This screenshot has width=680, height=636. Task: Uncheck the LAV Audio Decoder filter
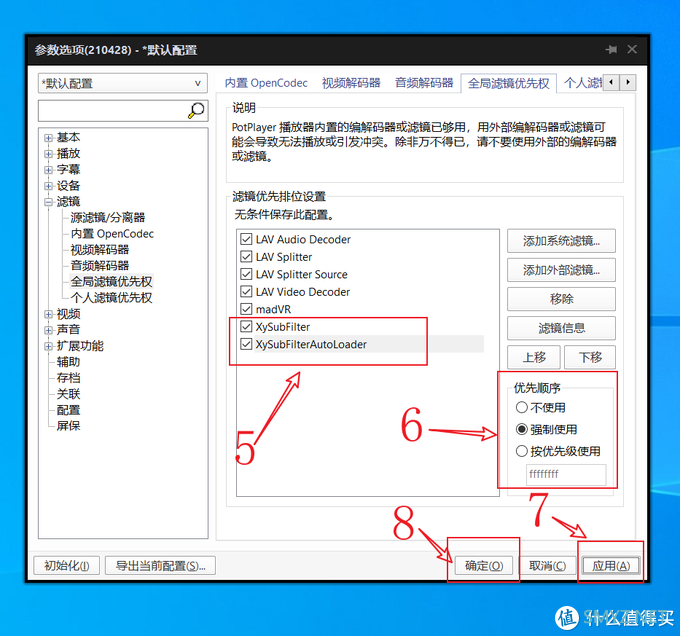[x=246, y=240]
